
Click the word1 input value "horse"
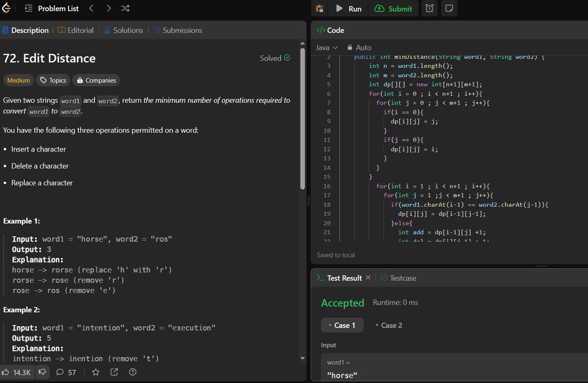coord(343,376)
